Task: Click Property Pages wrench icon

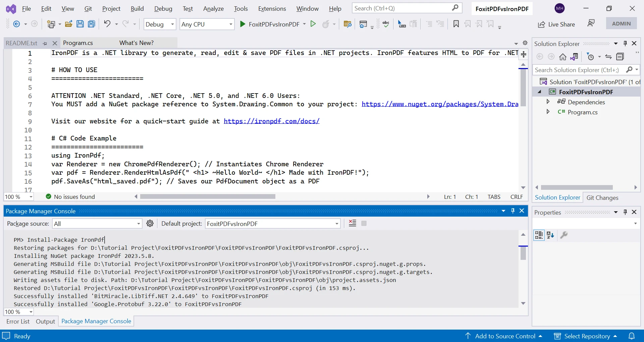Action: click(564, 235)
